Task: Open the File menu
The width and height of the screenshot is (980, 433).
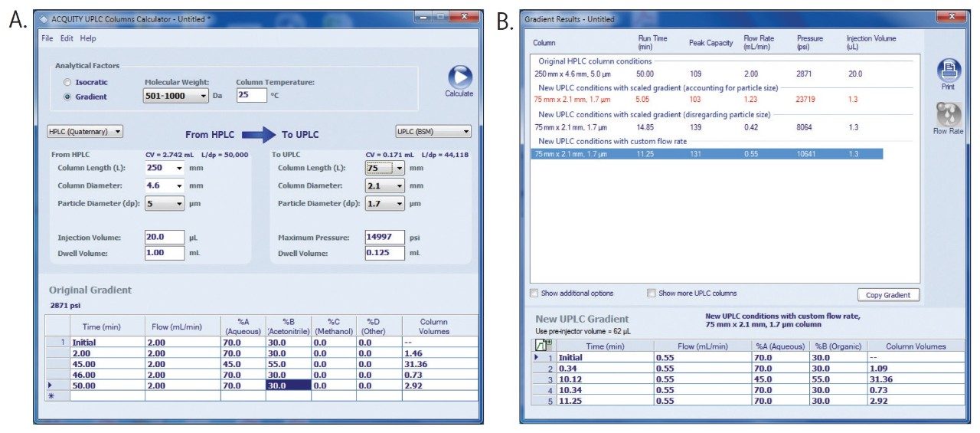Action: (47, 38)
